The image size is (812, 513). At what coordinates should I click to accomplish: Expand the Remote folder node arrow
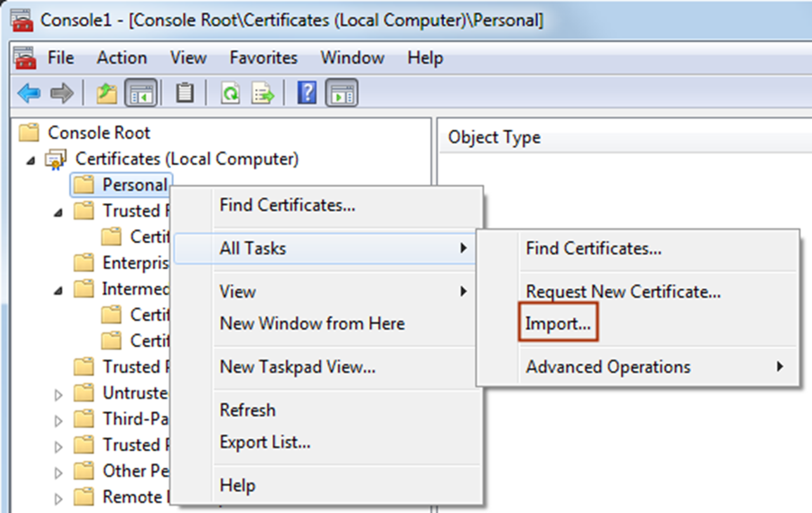click(x=58, y=498)
